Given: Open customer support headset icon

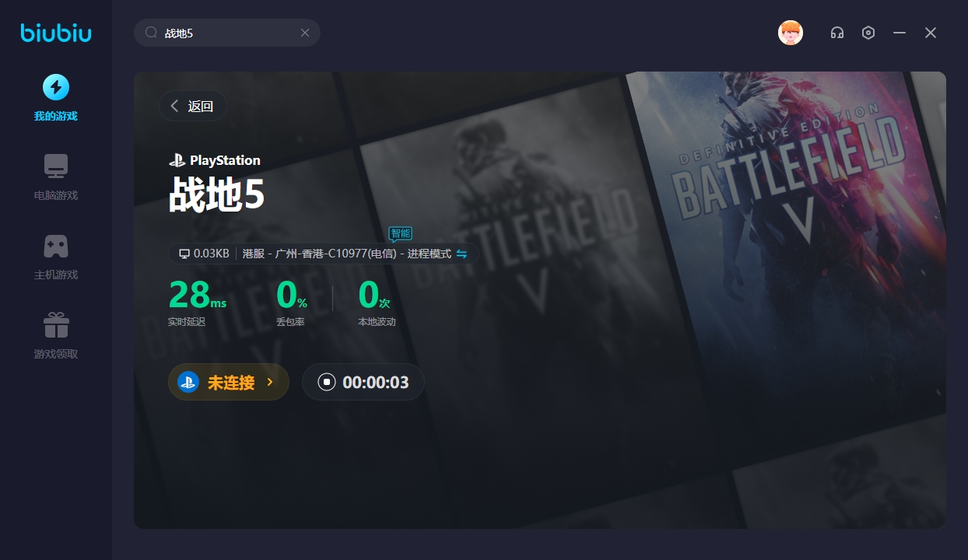Looking at the screenshot, I should click(x=837, y=33).
